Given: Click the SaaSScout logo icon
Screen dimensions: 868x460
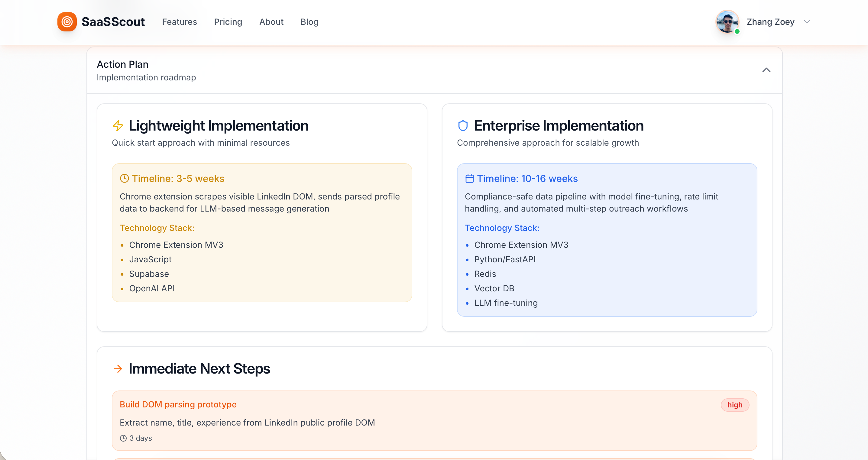Looking at the screenshot, I should pos(67,21).
